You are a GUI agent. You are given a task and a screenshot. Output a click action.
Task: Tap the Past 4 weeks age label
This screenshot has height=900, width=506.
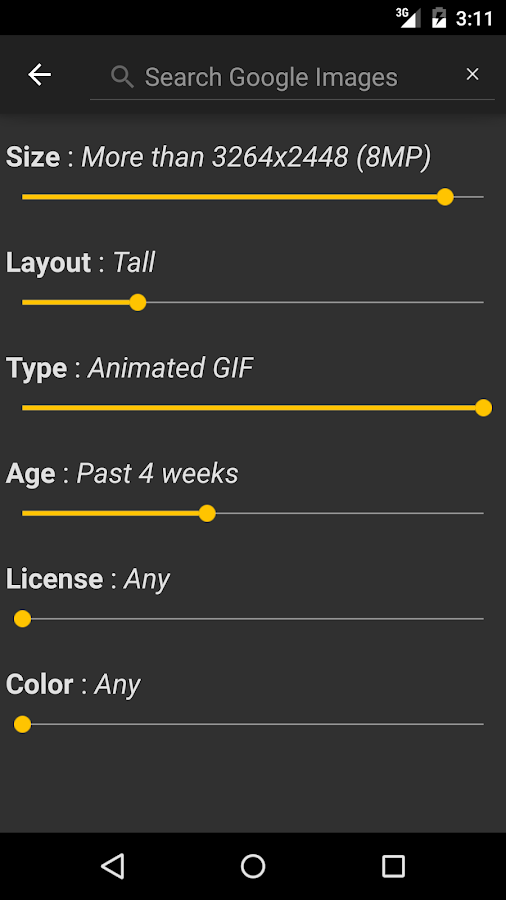pos(157,474)
